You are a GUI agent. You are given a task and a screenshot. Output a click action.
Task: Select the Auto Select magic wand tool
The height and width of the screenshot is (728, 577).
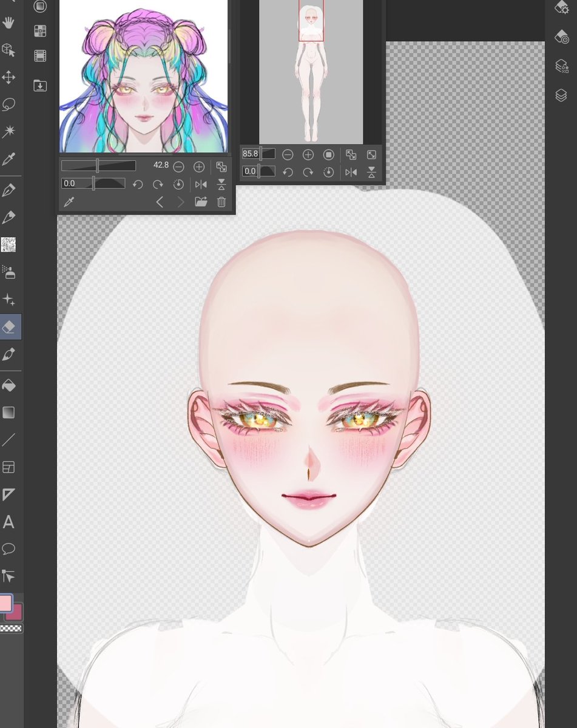8,132
